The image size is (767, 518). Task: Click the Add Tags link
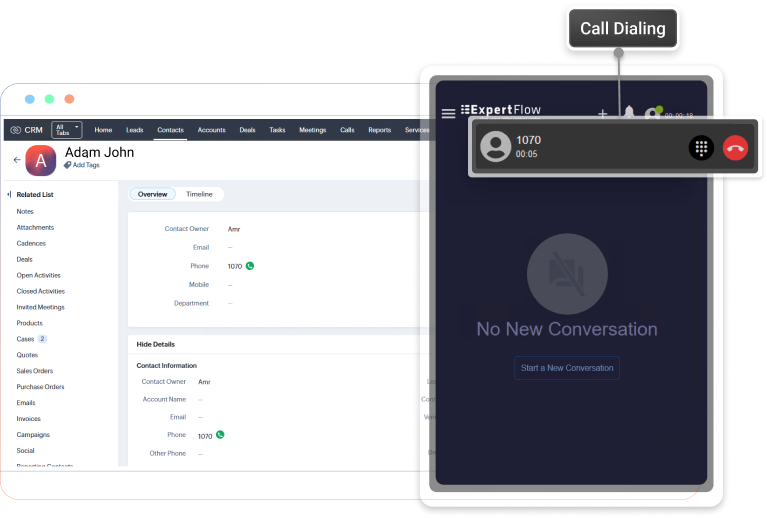[x=86, y=165]
